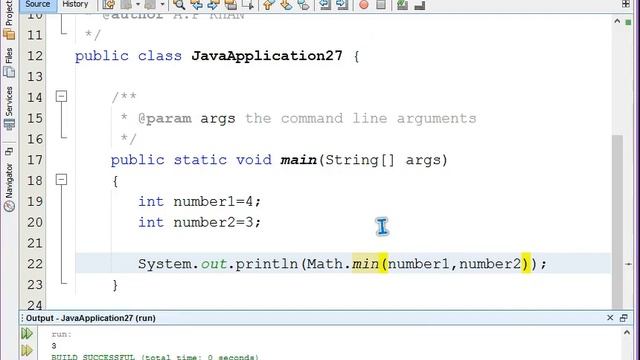Click the Stop Macro Recording icon

(381, 4)
